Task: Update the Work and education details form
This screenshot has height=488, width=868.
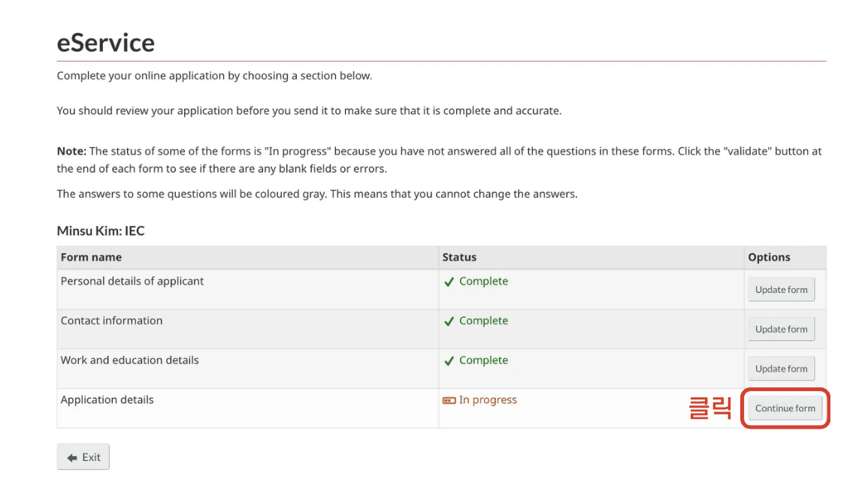Action: point(781,369)
